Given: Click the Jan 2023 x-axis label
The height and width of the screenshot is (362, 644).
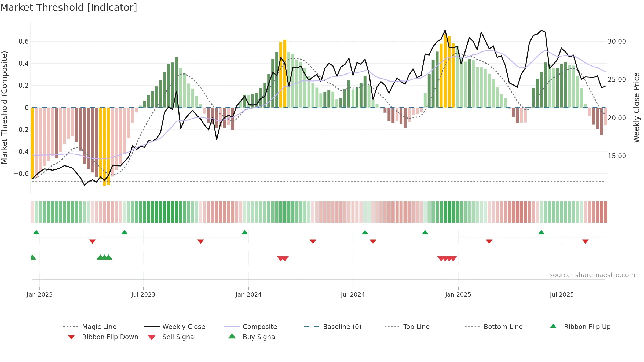Looking at the screenshot, I should click(x=40, y=294).
